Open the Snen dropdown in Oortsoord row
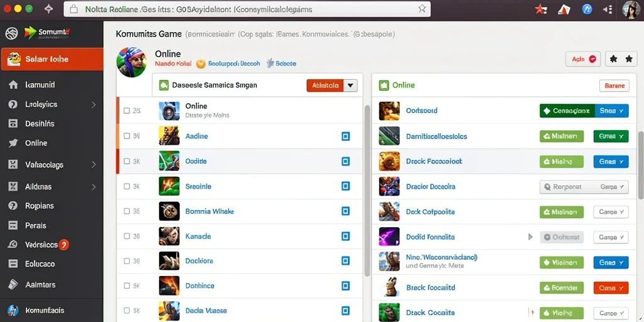The width and height of the screenshot is (644, 322). click(611, 111)
